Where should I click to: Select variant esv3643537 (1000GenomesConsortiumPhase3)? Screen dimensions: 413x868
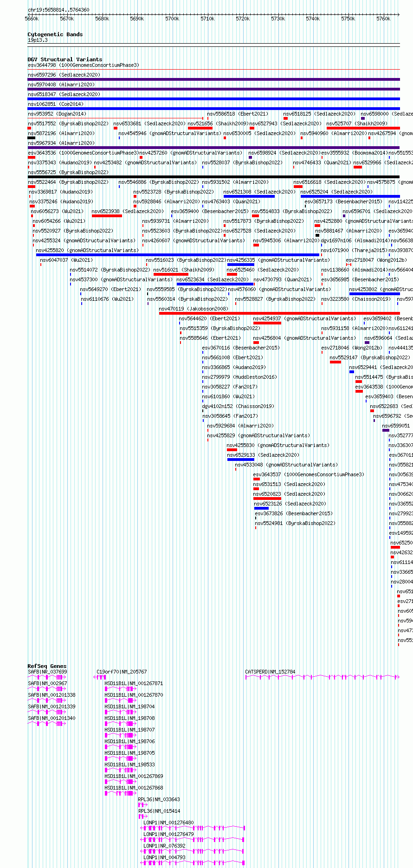[x=309, y=474]
